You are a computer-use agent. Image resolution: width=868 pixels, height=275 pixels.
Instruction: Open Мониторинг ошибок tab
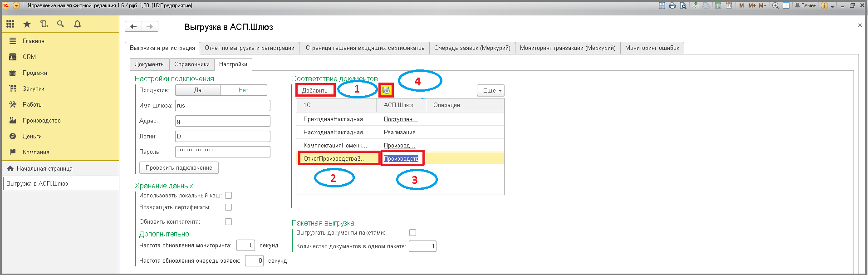pyautogui.click(x=652, y=48)
